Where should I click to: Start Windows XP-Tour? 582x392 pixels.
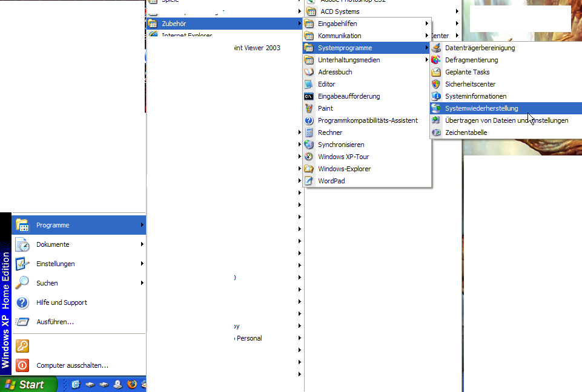coord(367,157)
